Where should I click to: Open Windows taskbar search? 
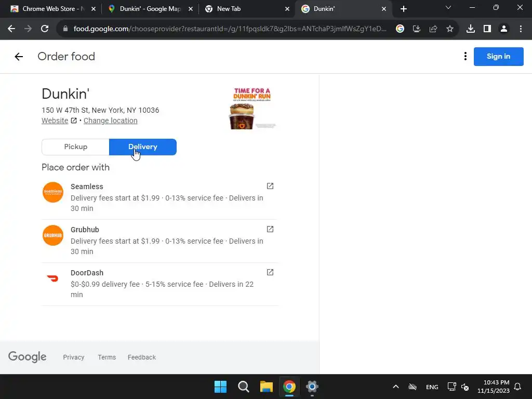pyautogui.click(x=244, y=387)
